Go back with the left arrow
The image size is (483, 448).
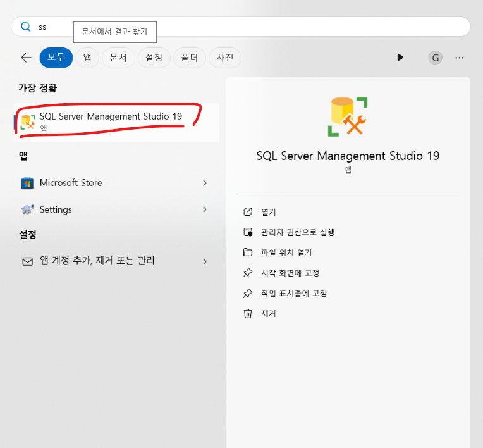pos(27,58)
